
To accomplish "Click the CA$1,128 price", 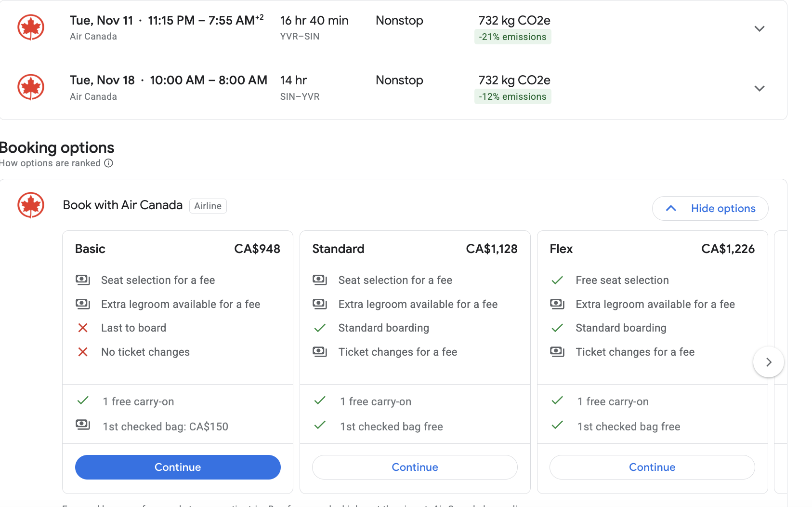I will (492, 249).
